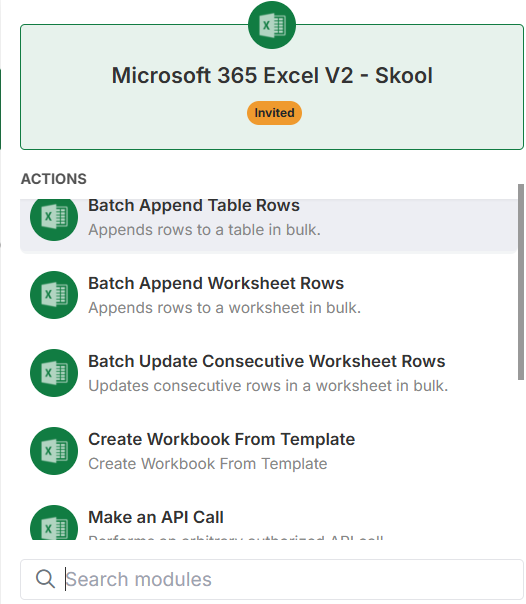Click the Excel logo atop the header card
526x604 pixels.
point(272,25)
